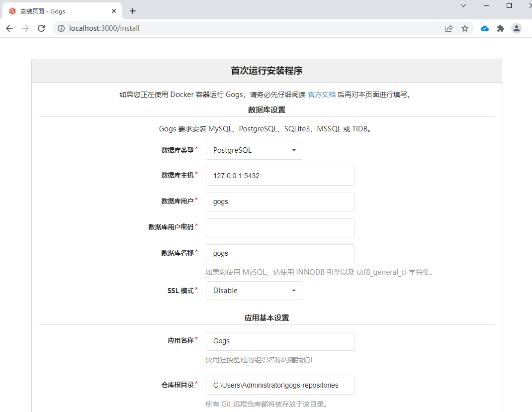Maximize the Chrome window
The width and height of the screenshot is (532, 412).
coord(509,5)
